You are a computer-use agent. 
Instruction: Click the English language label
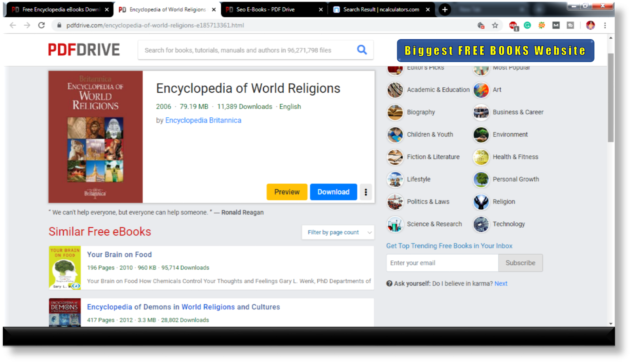[290, 107]
